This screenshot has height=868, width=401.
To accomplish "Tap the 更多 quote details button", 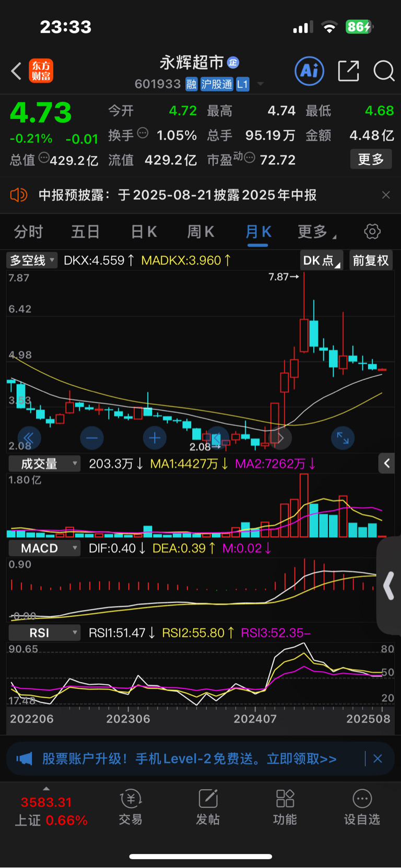I will tap(371, 159).
